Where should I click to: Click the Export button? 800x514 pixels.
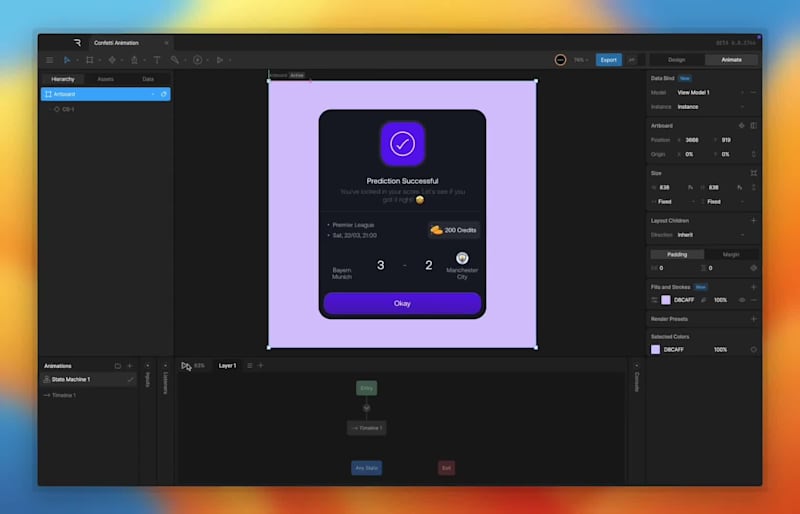609,60
